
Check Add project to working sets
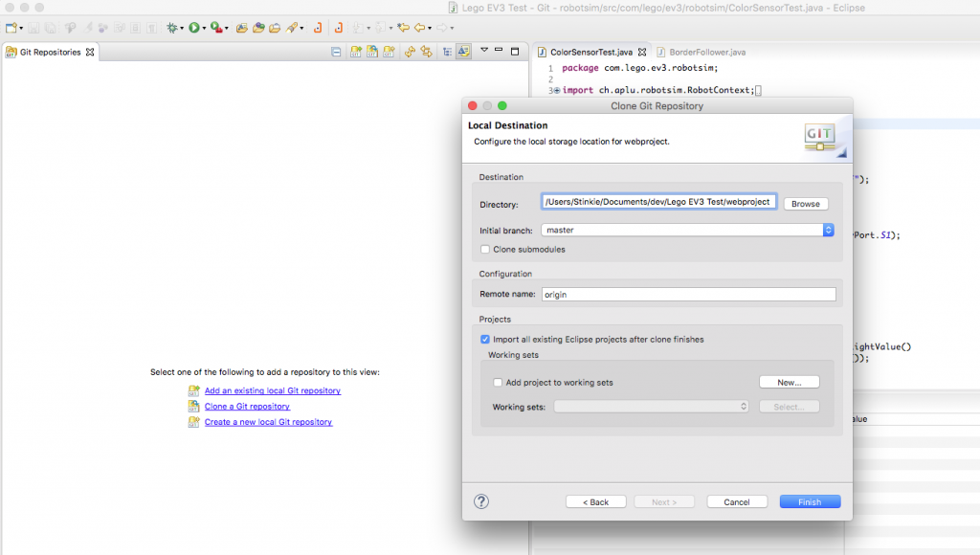498,382
